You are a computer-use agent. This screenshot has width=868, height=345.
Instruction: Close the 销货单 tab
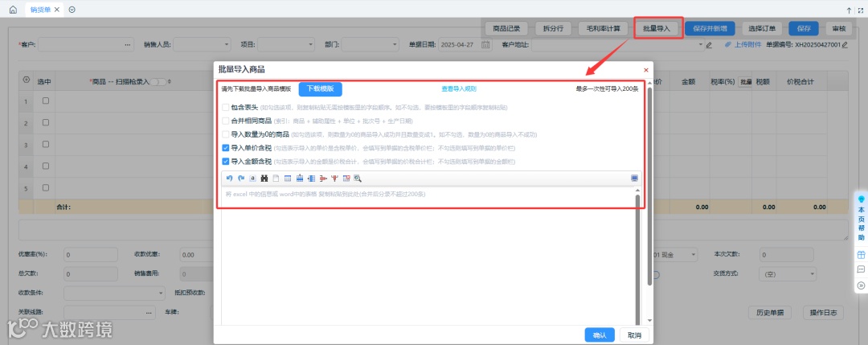[56, 10]
